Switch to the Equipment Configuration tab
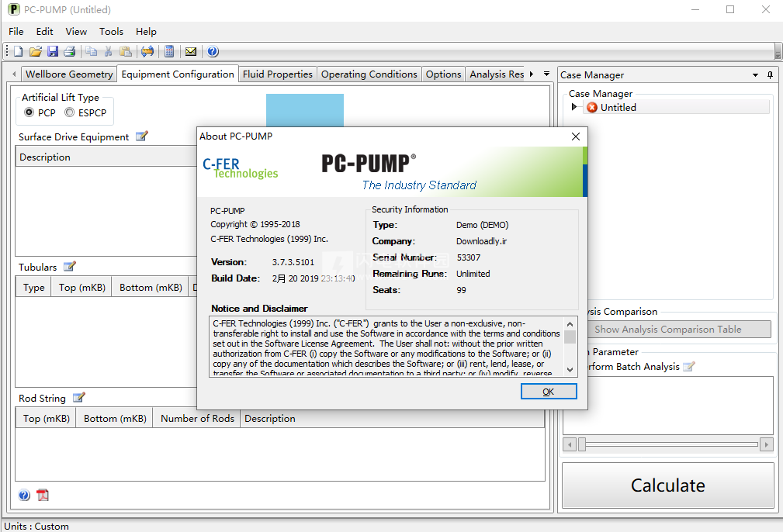The height and width of the screenshot is (532, 783). point(178,74)
